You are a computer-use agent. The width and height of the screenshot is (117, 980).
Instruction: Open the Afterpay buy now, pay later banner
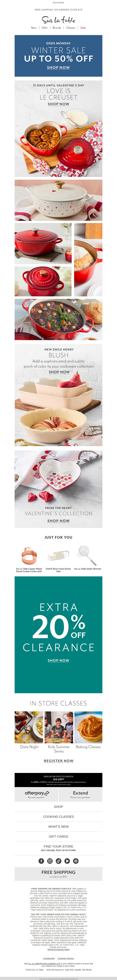pyautogui.click(x=36, y=794)
